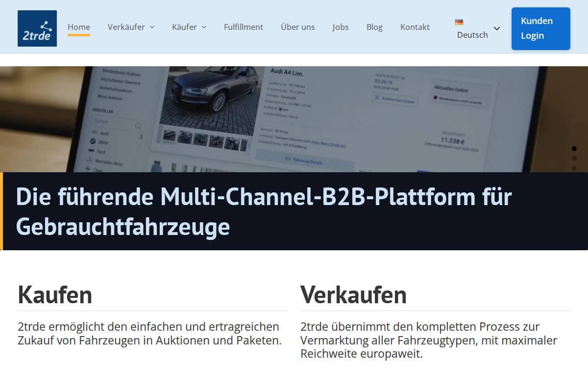This screenshot has height=368, width=588.
Task: Go to the Fulfillment page
Action: 244,27
